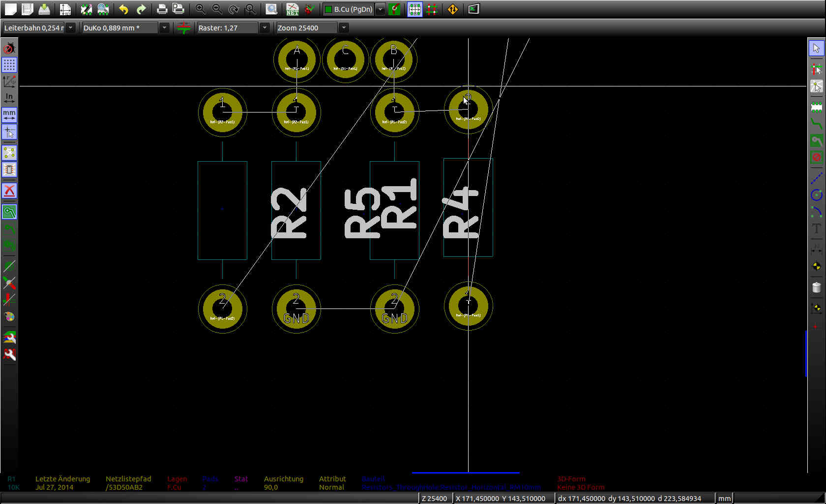The width and height of the screenshot is (826, 504).
Task: Select the add text tool
Action: pos(816,229)
